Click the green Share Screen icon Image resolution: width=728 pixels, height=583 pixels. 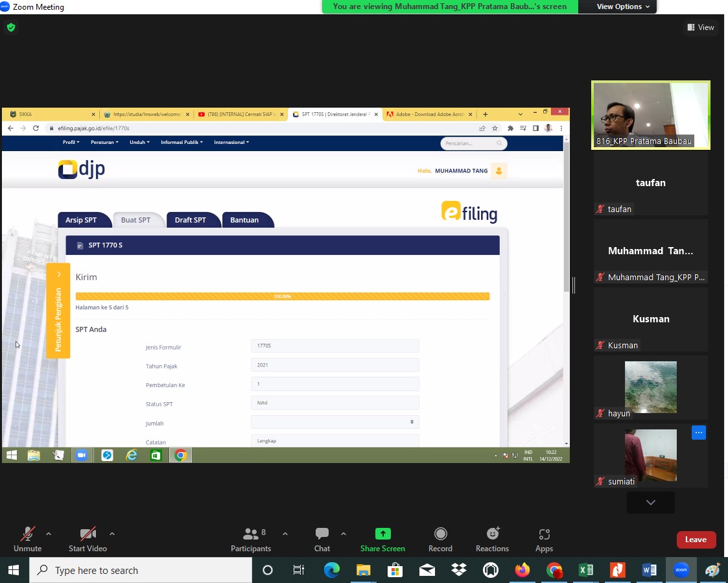click(x=382, y=534)
